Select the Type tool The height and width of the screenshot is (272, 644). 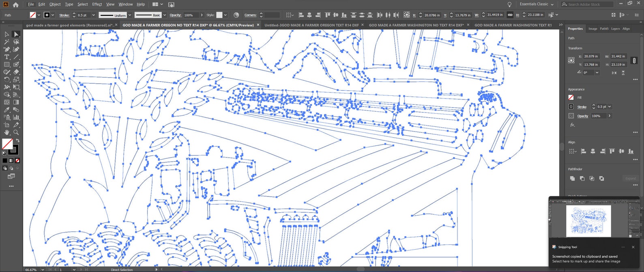pyautogui.click(x=6, y=57)
